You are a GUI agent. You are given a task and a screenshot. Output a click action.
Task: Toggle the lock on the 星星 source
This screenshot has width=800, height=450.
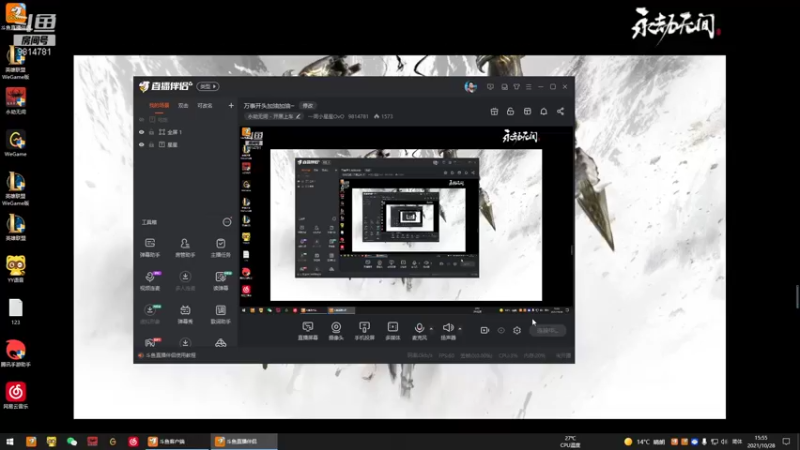coord(152,145)
